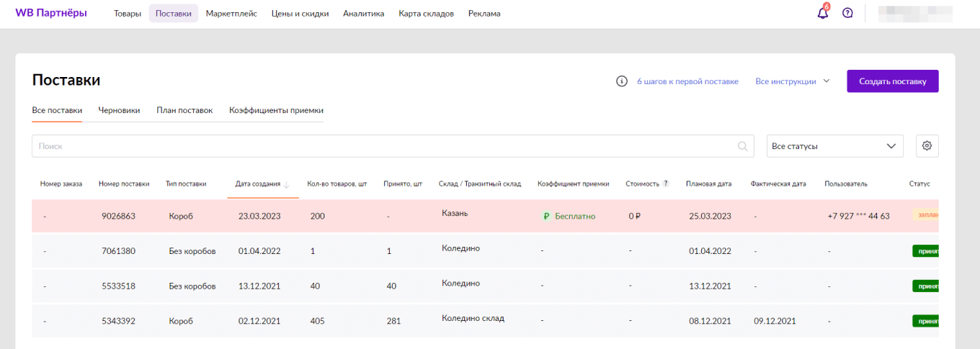Click actual date 09.12.2021
The image size is (980, 349).
(x=775, y=321)
